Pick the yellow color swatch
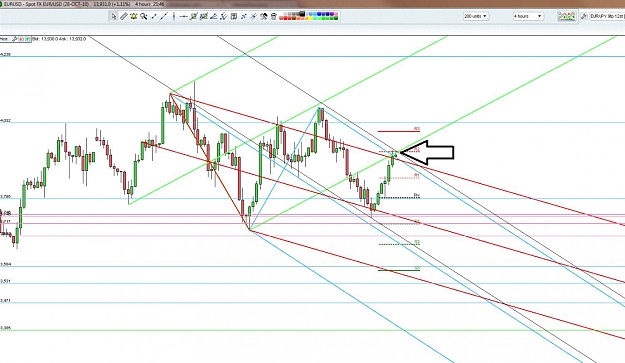Screen dimensions: 625x363 tap(311, 18)
